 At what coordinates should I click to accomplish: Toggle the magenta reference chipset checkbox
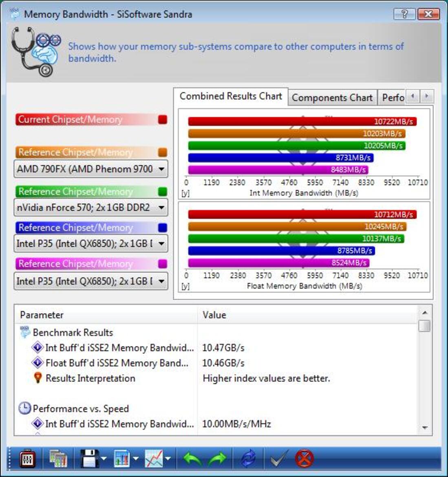[x=163, y=263]
